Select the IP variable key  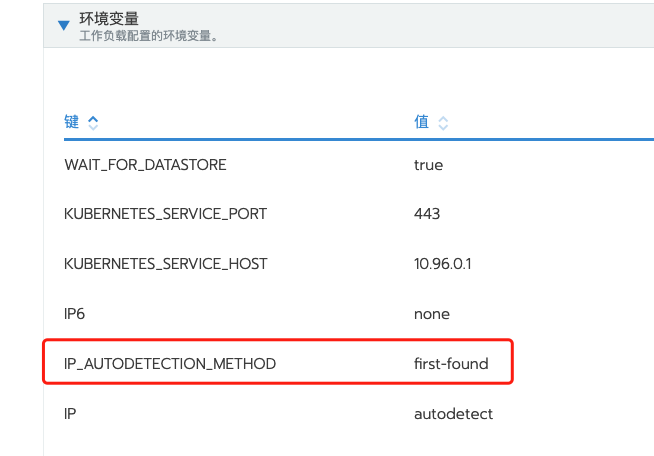point(69,414)
